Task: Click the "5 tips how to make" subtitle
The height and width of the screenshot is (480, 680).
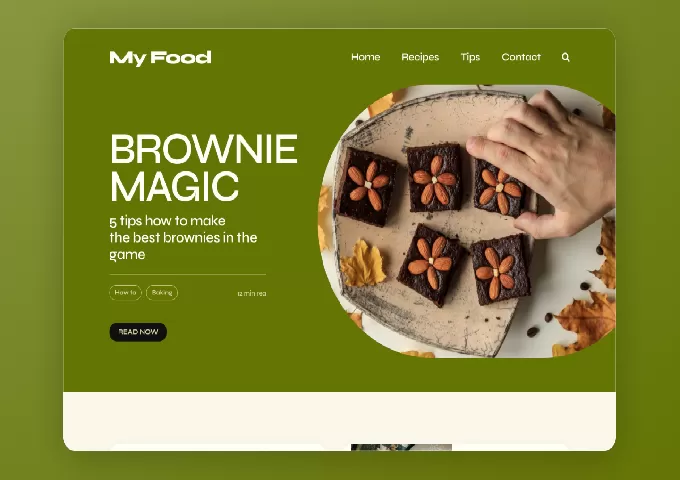Action: (167, 221)
